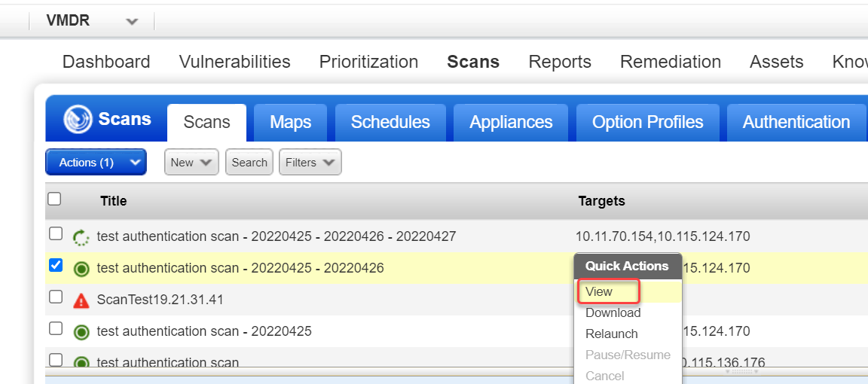Expand the VMDR module picker dropdown
Screen dimensions: 868x384
click(132, 21)
